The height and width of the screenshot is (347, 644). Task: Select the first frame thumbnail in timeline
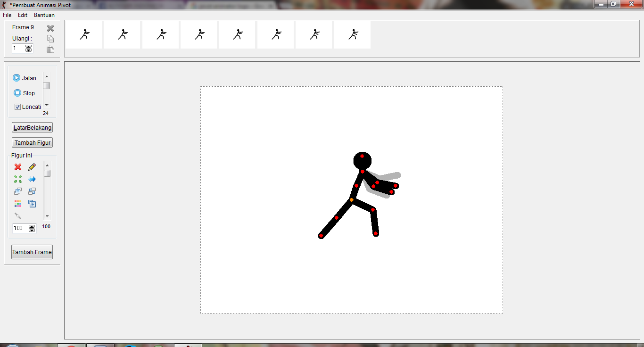[x=83, y=34]
